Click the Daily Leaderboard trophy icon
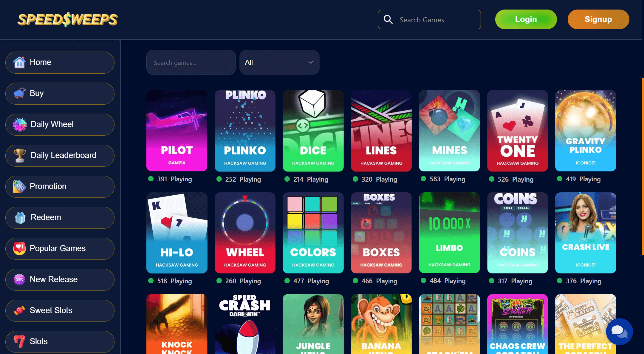The width and height of the screenshot is (644, 354). (x=20, y=155)
